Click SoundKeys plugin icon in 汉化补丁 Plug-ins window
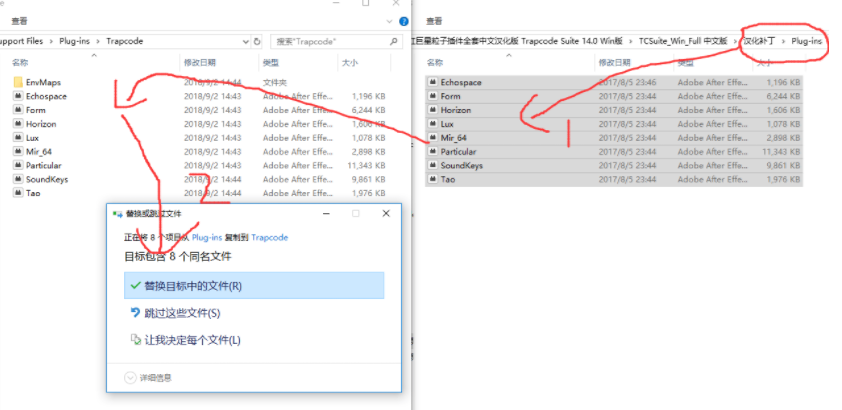Viewport: 842px width, 410px height. point(432,165)
